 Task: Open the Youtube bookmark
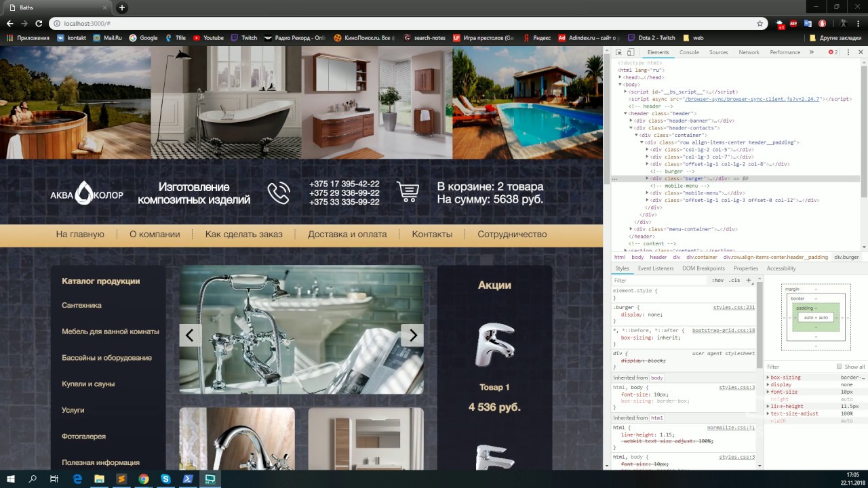(208, 38)
